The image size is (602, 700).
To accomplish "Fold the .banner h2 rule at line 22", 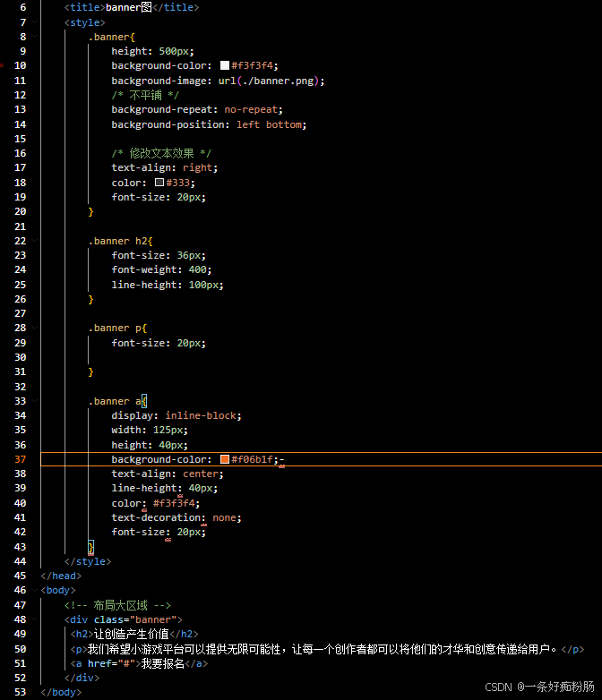I will click(x=34, y=241).
